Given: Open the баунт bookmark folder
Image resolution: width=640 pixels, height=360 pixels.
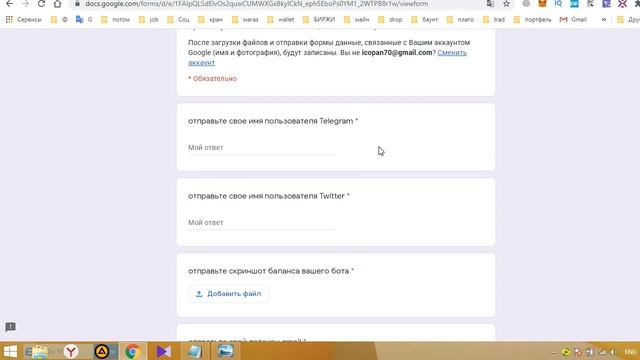Looking at the screenshot, I should point(425,19).
